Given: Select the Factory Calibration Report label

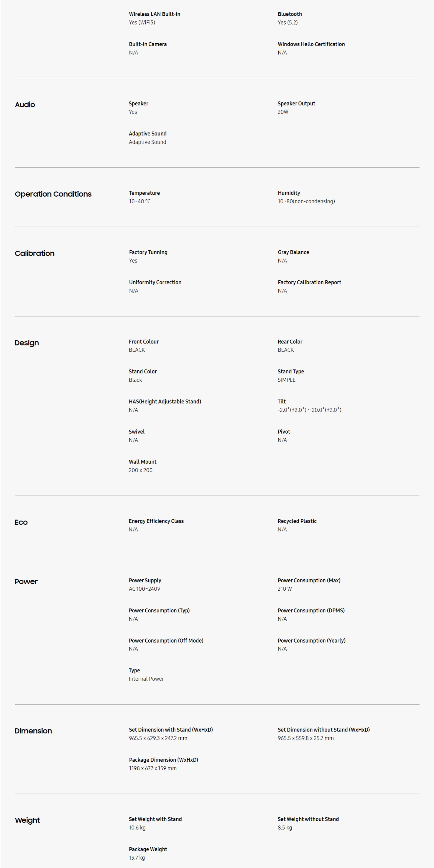Looking at the screenshot, I should pos(309,282).
